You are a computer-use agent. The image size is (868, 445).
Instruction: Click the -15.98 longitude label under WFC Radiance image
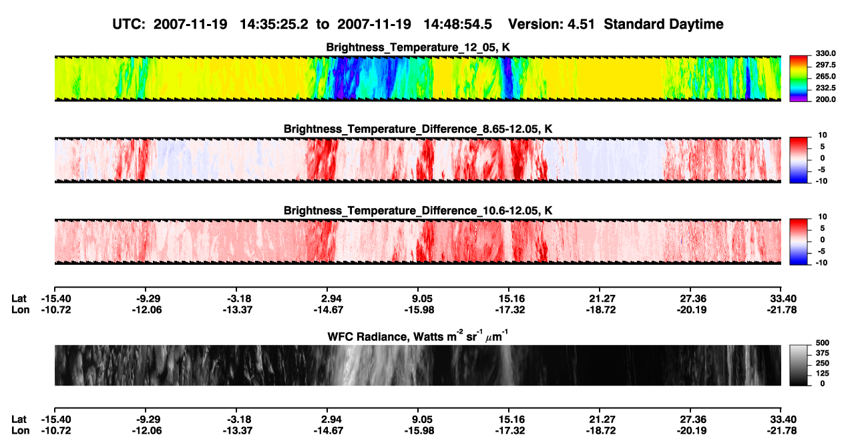pyautogui.click(x=418, y=430)
